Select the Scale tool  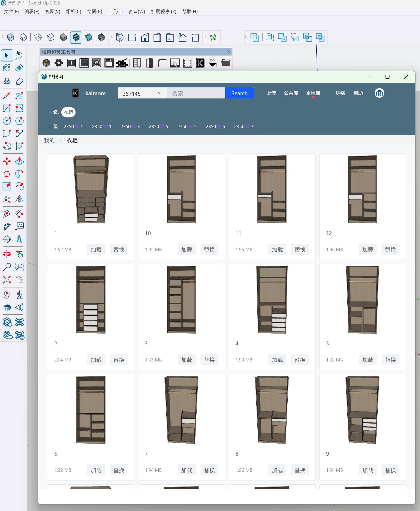pyautogui.click(x=7, y=186)
